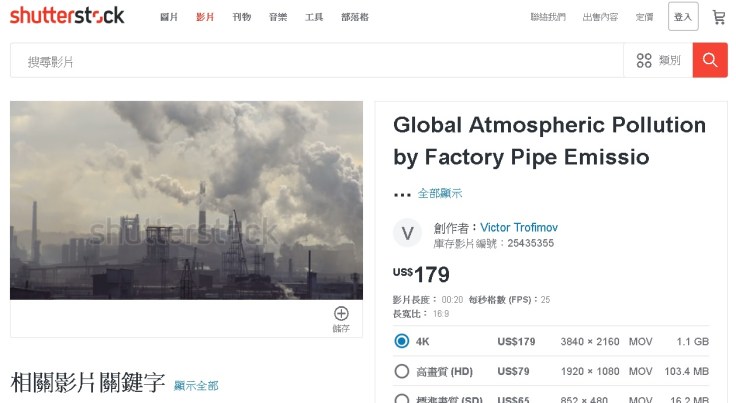
Task: Open the shopping cart
Action: pos(718,17)
